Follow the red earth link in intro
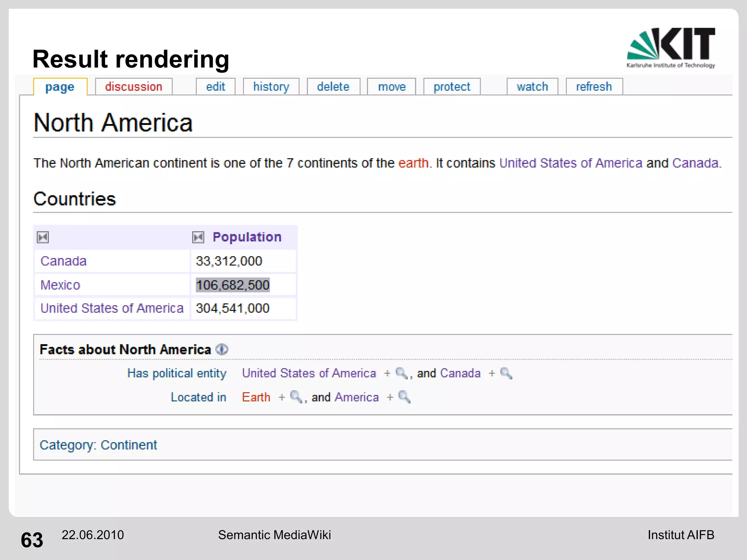The image size is (747, 560). [x=413, y=163]
